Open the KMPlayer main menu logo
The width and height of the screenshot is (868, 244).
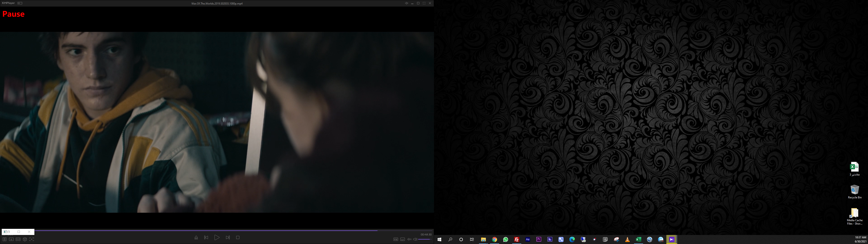pos(8,3)
